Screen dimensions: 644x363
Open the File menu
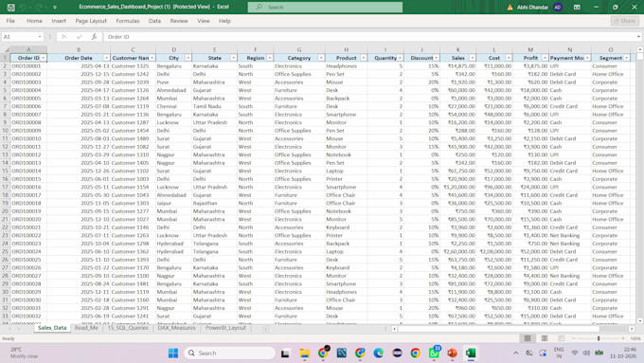coord(10,21)
